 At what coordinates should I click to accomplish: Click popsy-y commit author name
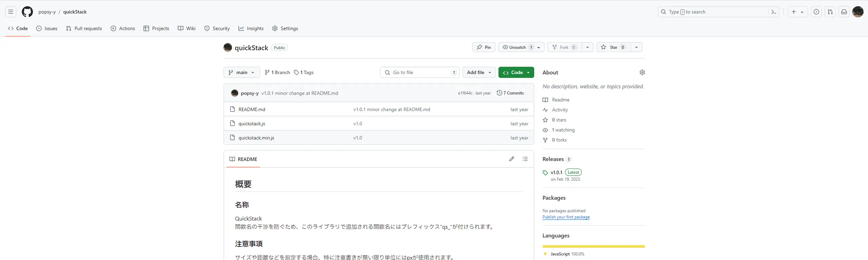click(x=250, y=93)
